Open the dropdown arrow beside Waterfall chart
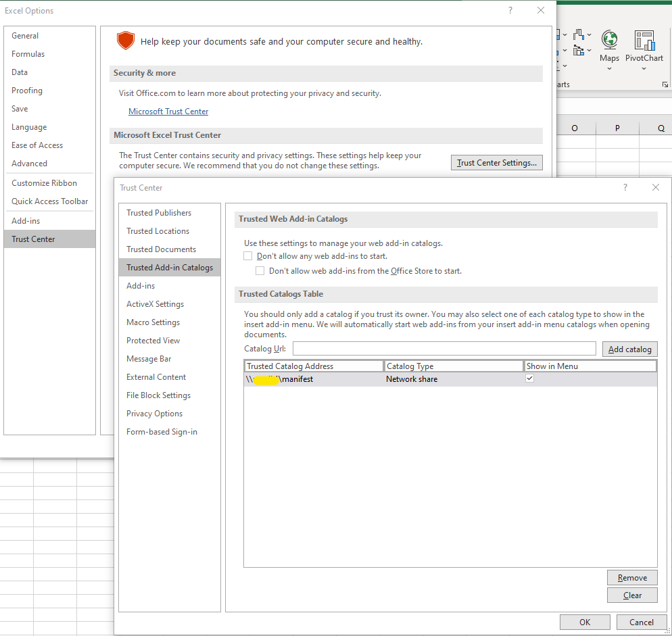Image resolution: width=672 pixels, height=636 pixels. tap(590, 34)
